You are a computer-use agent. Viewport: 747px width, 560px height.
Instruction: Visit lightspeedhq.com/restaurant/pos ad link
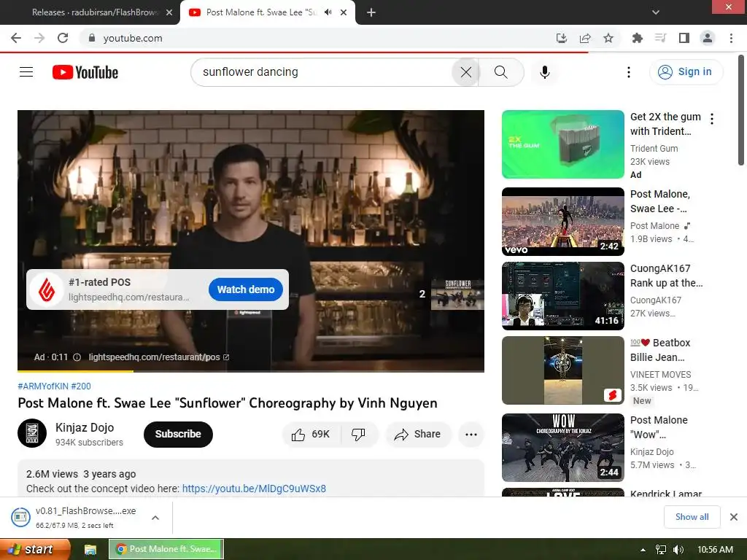click(x=158, y=357)
